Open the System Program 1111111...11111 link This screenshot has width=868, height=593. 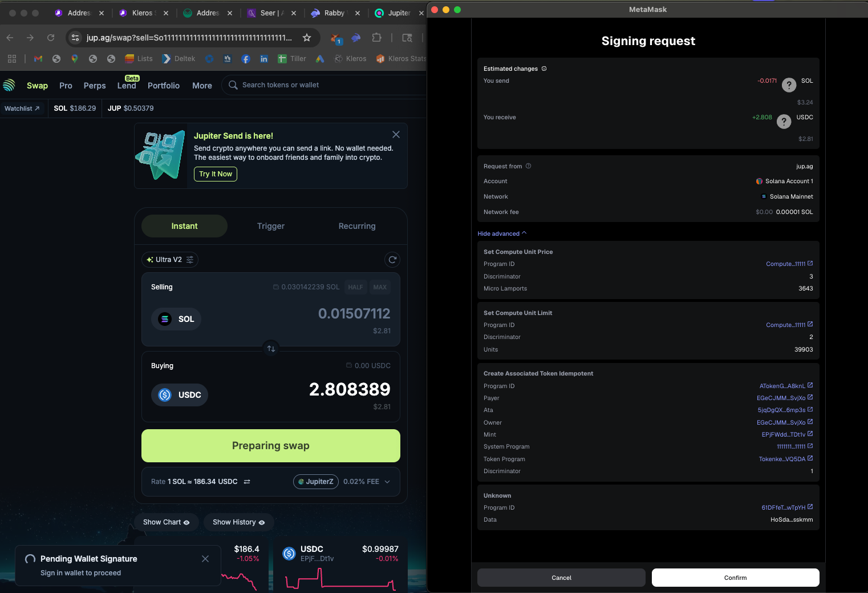click(x=794, y=446)
